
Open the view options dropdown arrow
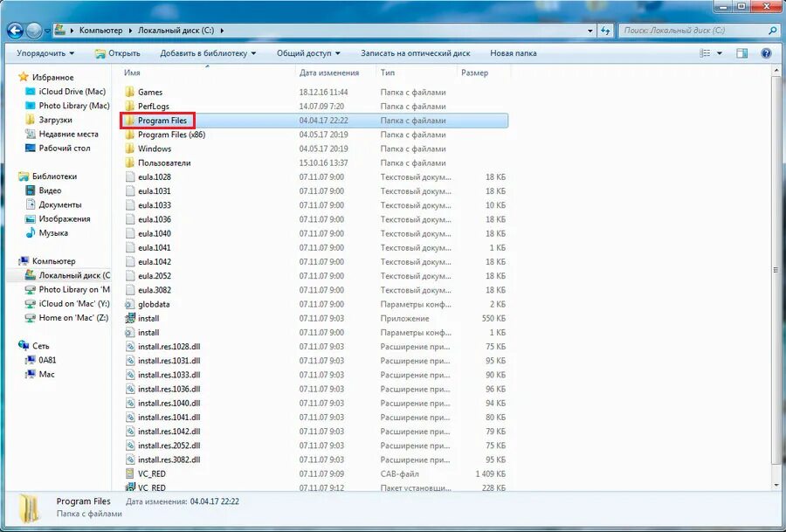pos(720,53)
